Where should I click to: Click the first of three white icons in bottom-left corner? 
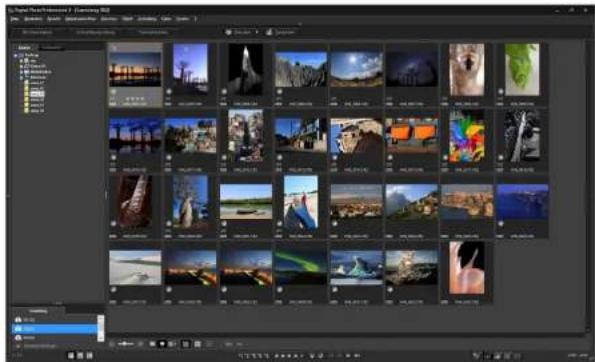coord(71,356)
